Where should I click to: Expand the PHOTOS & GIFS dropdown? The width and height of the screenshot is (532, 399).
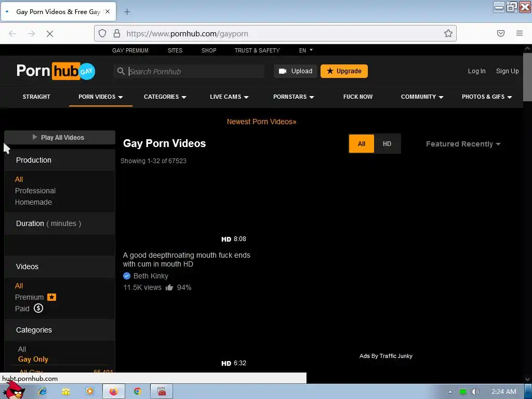[x=486, y=97]
